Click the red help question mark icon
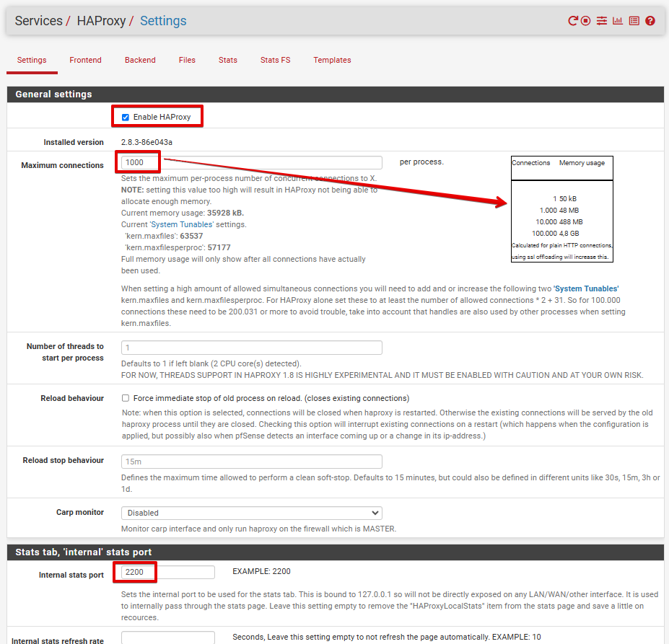 pyautogui.click(x=650, y=21)
